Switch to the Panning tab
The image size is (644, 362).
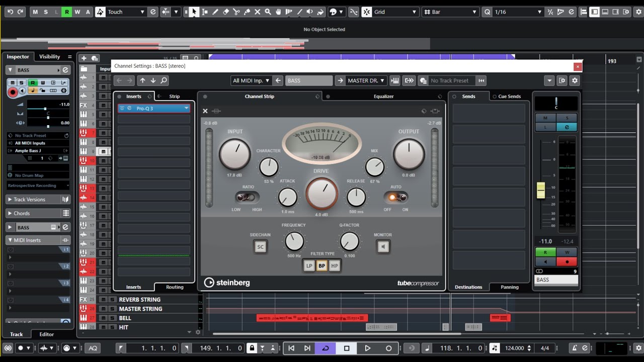[x=510, y=287]
